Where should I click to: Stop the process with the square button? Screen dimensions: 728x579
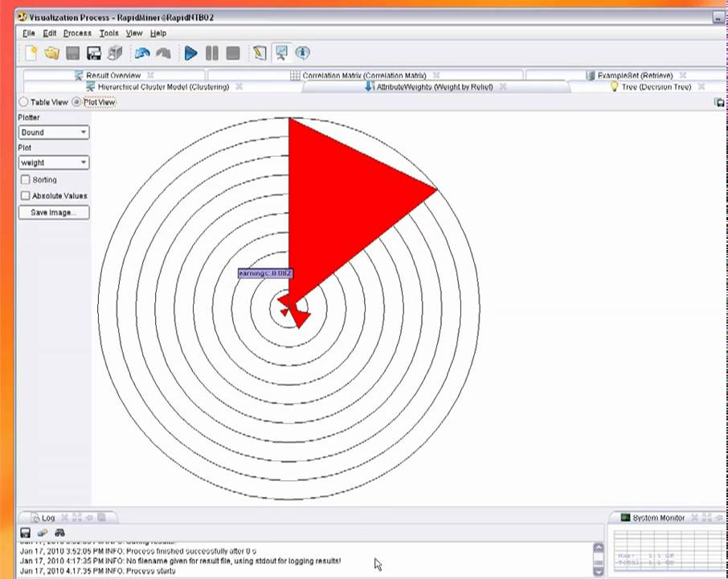coord(233,53)
